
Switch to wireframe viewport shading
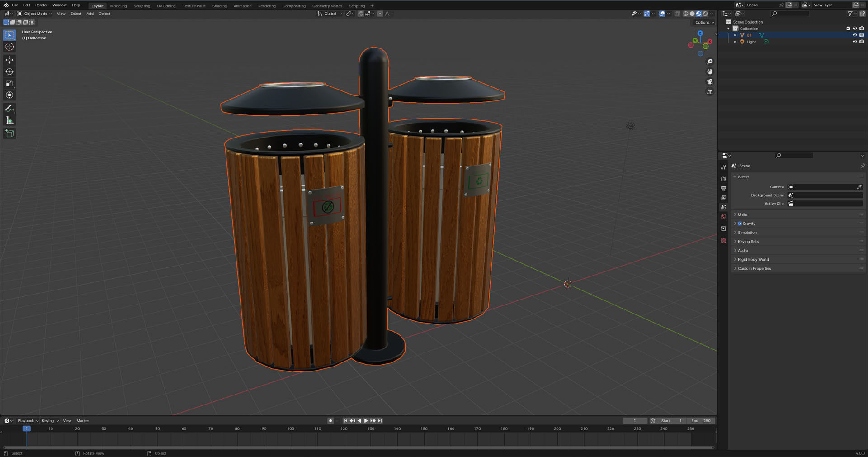coord(685,14)
